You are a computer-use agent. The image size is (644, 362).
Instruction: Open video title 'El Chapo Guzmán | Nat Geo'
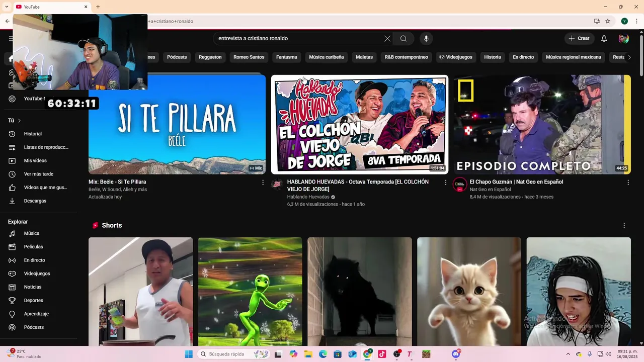click(516, 182)
